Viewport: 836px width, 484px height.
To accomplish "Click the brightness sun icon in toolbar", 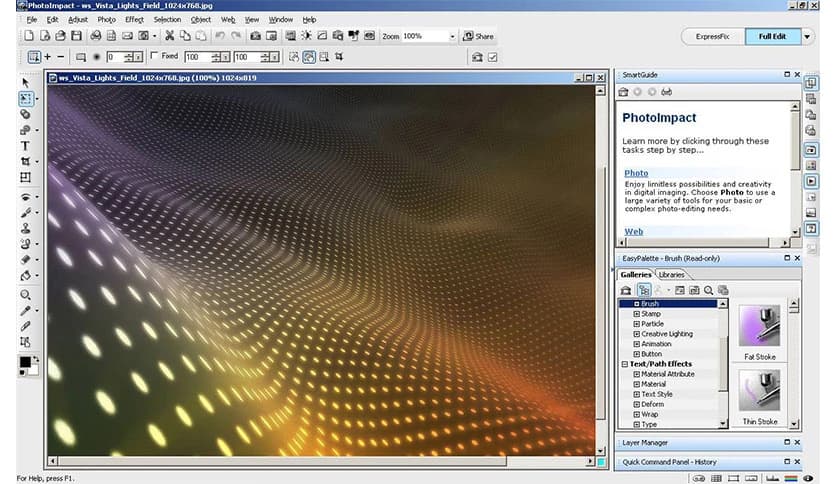I will tap(307, 36).
